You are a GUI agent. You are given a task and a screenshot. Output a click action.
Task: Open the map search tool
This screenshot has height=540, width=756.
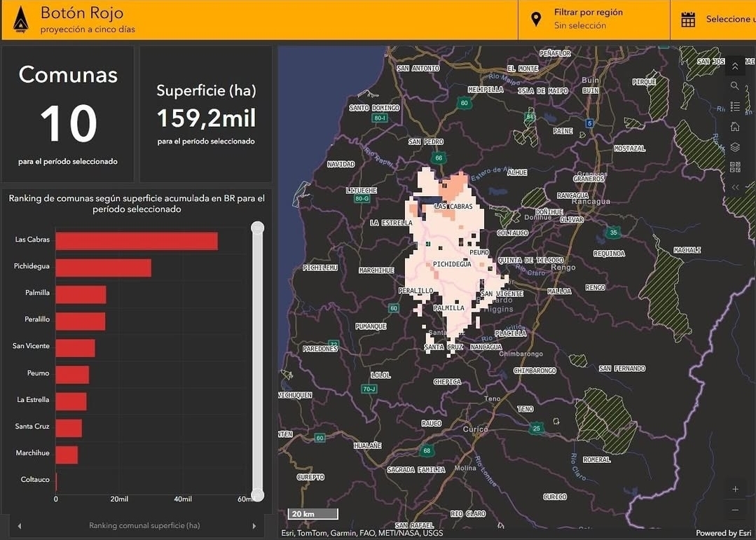pos(734,86)
